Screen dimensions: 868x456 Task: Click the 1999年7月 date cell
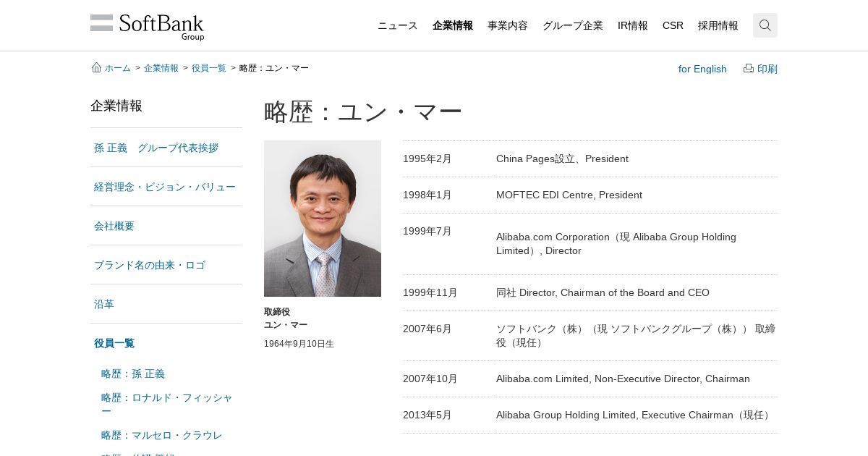coord(427,231)
